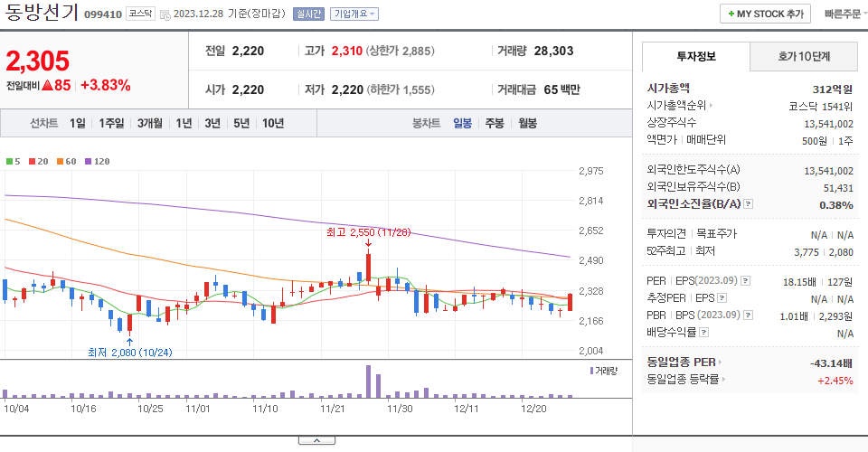Open the 동일업종 등락률 link
Image resolution: width=868 pixels, height=452 pixels.
[686, 380]
